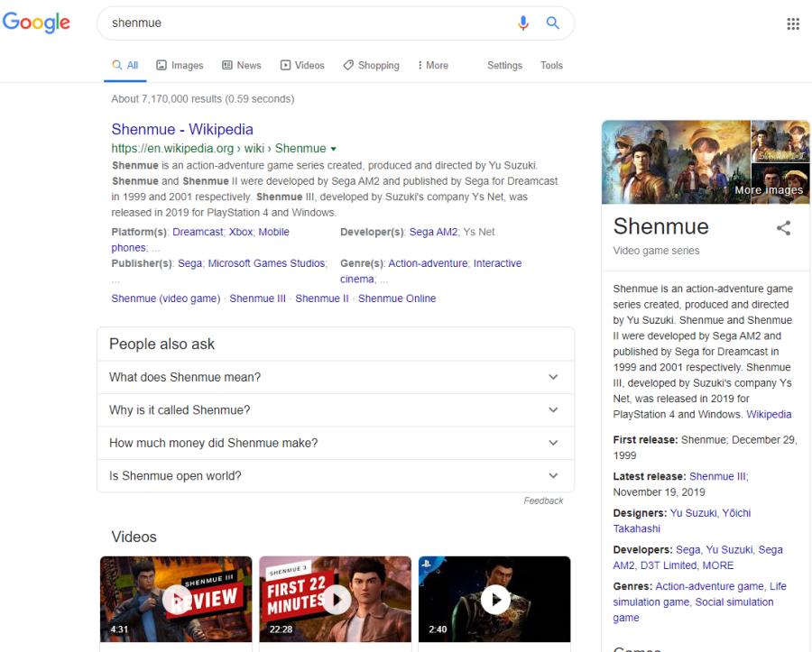This screenshot has height=652, width=812.
Task: Open the Microsoft Games Studios link
Action: coord(267,263)
